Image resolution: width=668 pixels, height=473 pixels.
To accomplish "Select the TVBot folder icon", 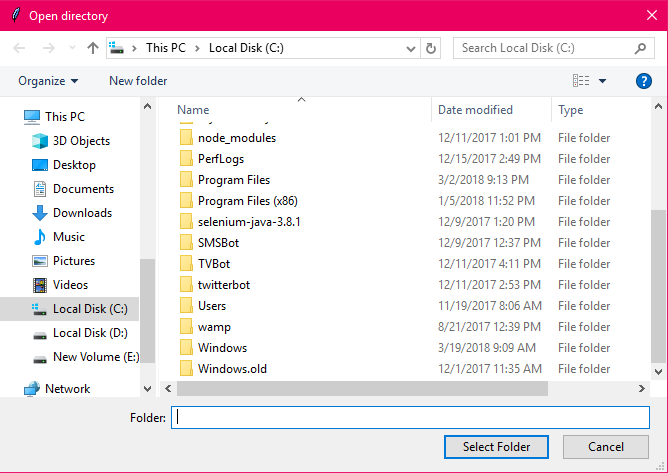I will 186,264.
